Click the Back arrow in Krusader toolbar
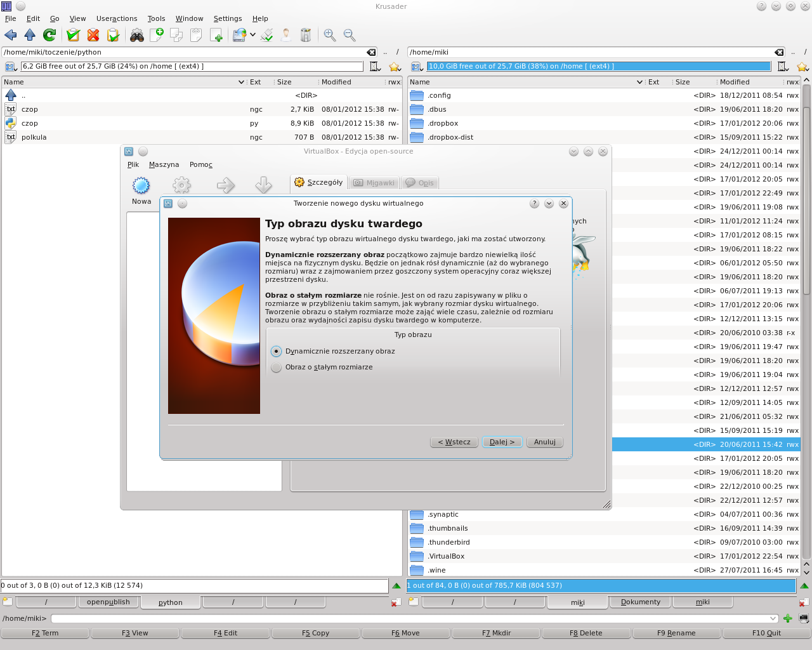Screen dimensions: 812x650 pyautogui.click(x=11, y=35)
